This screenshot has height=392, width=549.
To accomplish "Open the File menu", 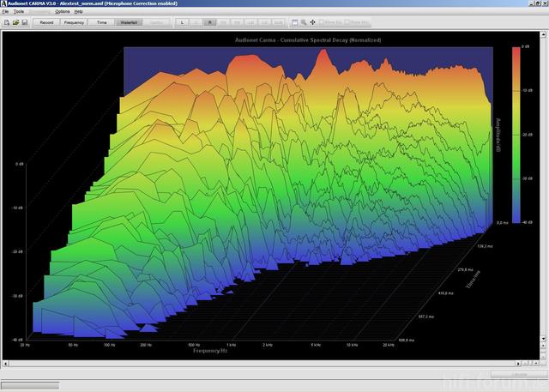I will pos(5,12).
